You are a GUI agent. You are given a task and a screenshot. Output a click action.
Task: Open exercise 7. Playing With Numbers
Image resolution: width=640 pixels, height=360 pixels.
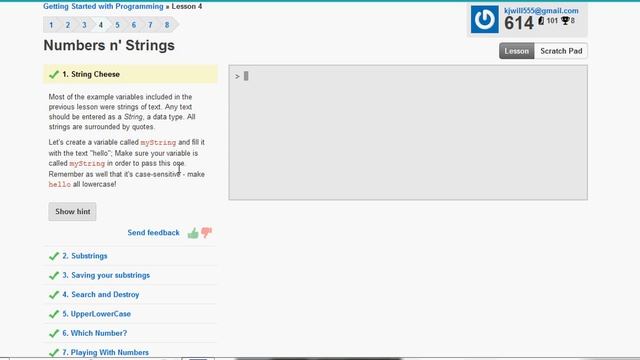(x=106, y=352)
